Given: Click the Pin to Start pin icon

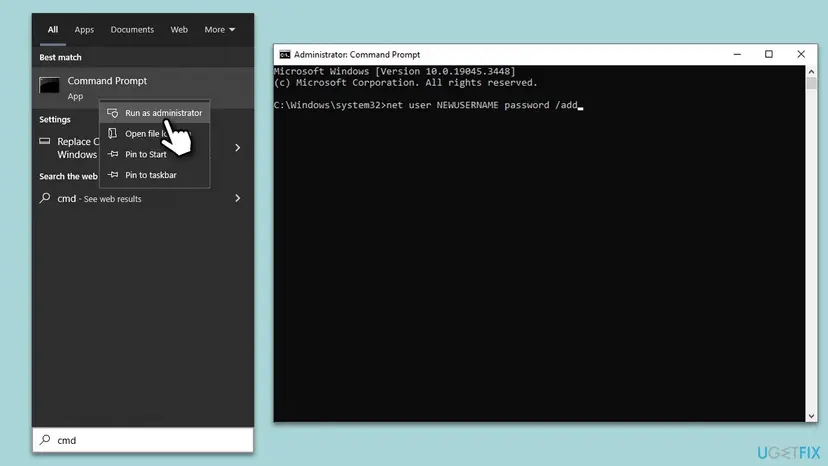Looking at the screenshot, I should [113, 154].
